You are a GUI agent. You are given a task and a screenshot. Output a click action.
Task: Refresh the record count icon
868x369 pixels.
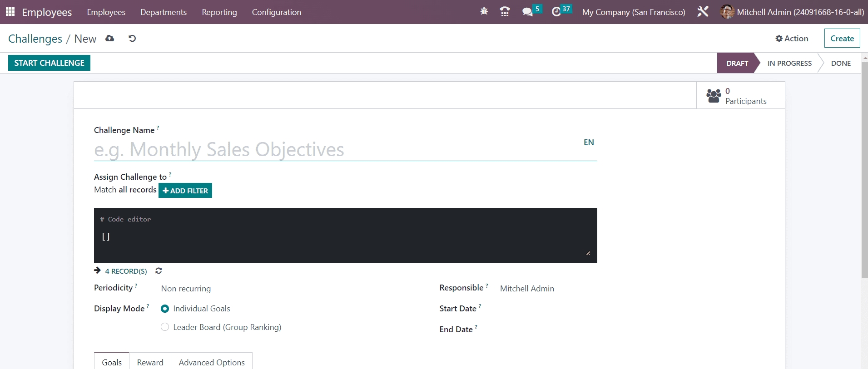click(x=159, y=271)
